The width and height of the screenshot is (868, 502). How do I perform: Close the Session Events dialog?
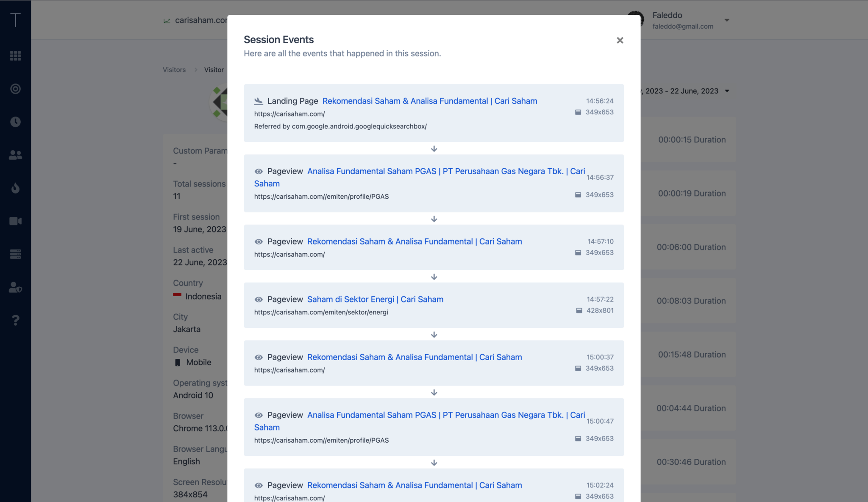point(620,40)
